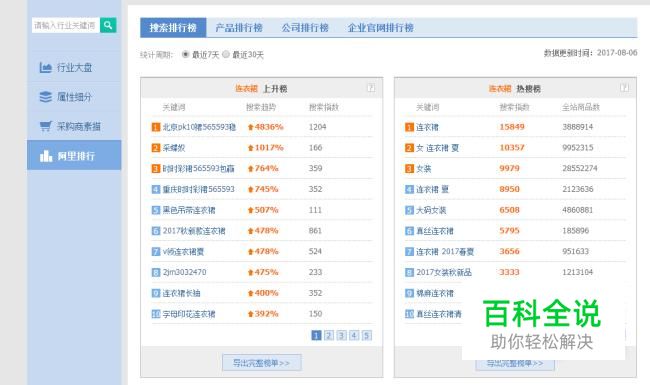Click 属性细分 sidebar menu label
The height and width of the screenshot is (385, 650).
(x=75, y=97)
